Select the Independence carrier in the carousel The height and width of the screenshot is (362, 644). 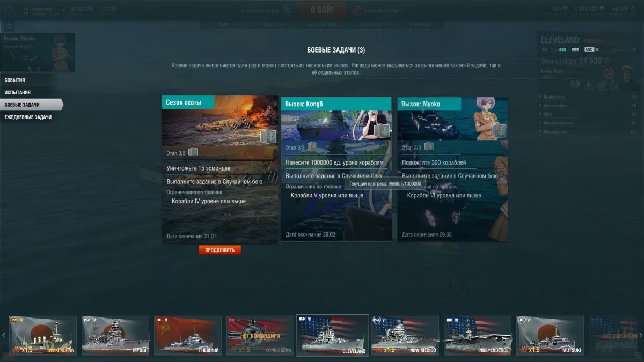[478, 335]
